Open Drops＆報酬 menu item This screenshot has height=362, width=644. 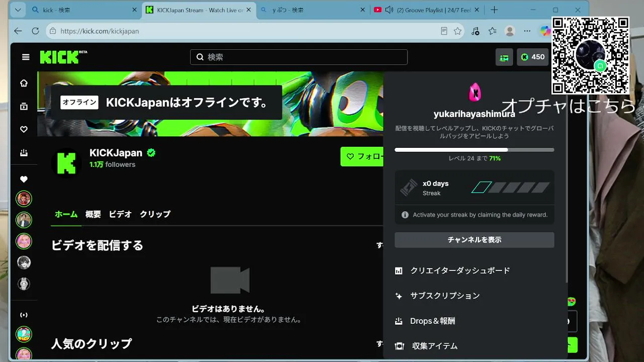474,321
